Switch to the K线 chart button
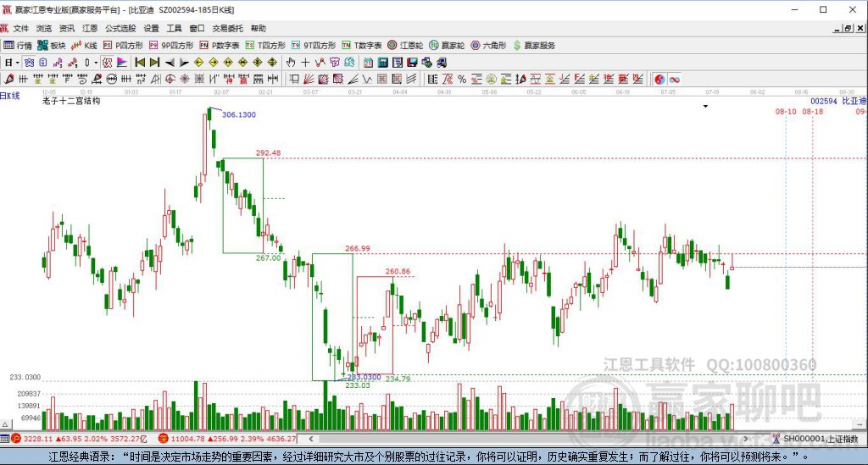The width and height of the screenshot is (868, 465). pos(84,46)
